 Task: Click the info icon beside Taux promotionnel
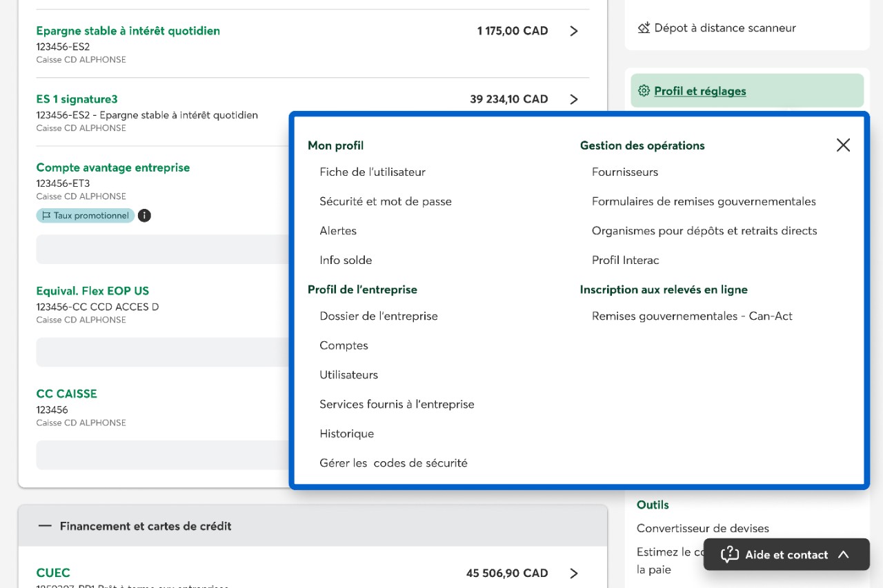[x=144, y=216]
